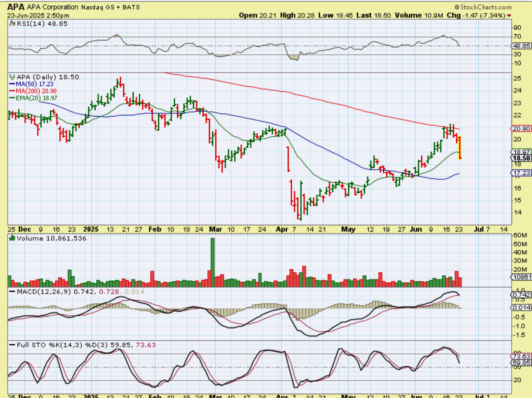Screen dimensions: 532x398
Task: Click the 'APA (Daily) 18.50' legend label
Action: tap(48, 77)
